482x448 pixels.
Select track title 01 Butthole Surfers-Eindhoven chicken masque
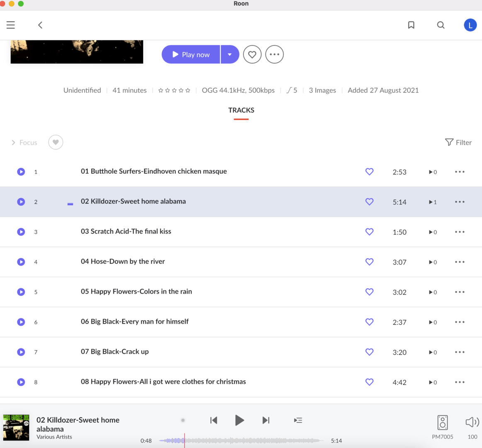(x=154, y=171)
